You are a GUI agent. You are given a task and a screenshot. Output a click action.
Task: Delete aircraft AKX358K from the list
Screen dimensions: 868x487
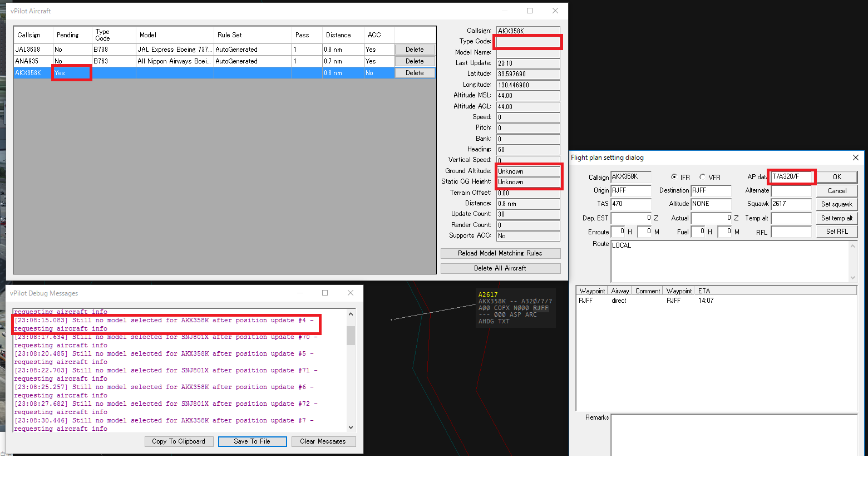click(x=415, y=73)
